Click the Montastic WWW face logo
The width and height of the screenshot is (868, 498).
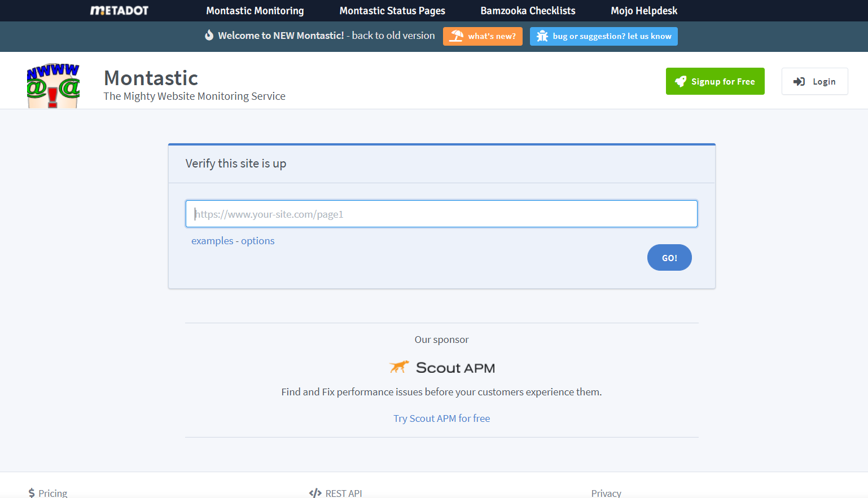(x=53, y=86)
